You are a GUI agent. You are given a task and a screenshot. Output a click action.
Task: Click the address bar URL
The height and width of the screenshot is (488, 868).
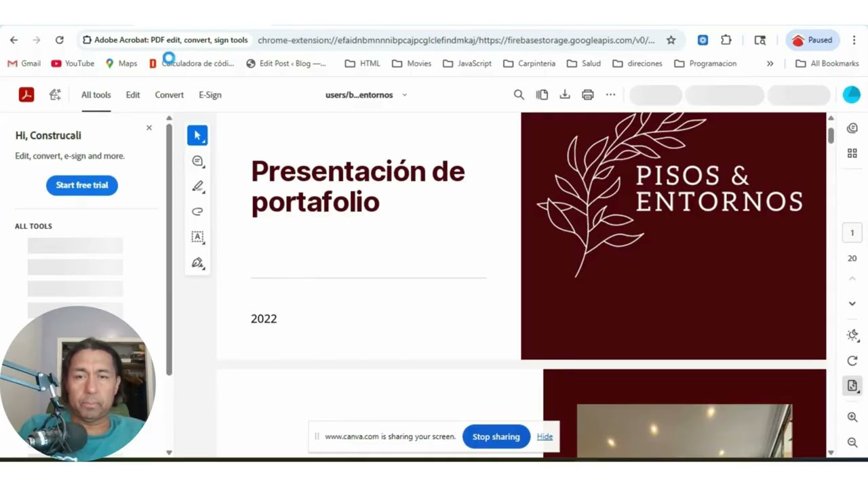pyautogui.click(x=456, y=40)
